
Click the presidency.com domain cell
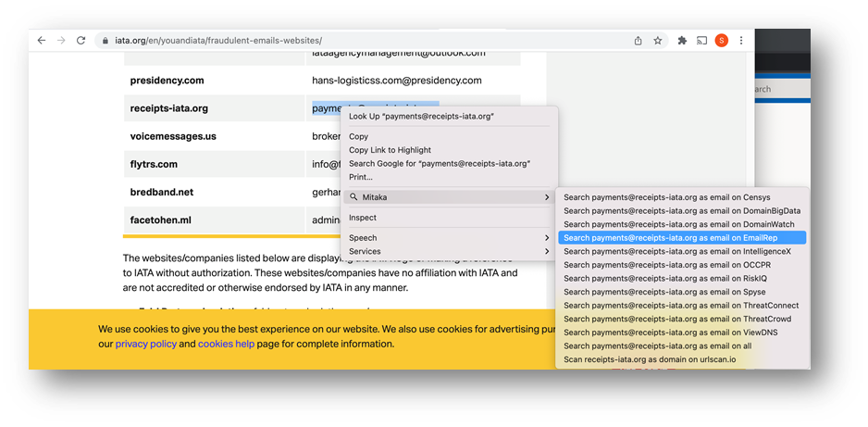[x=215, y=81]
